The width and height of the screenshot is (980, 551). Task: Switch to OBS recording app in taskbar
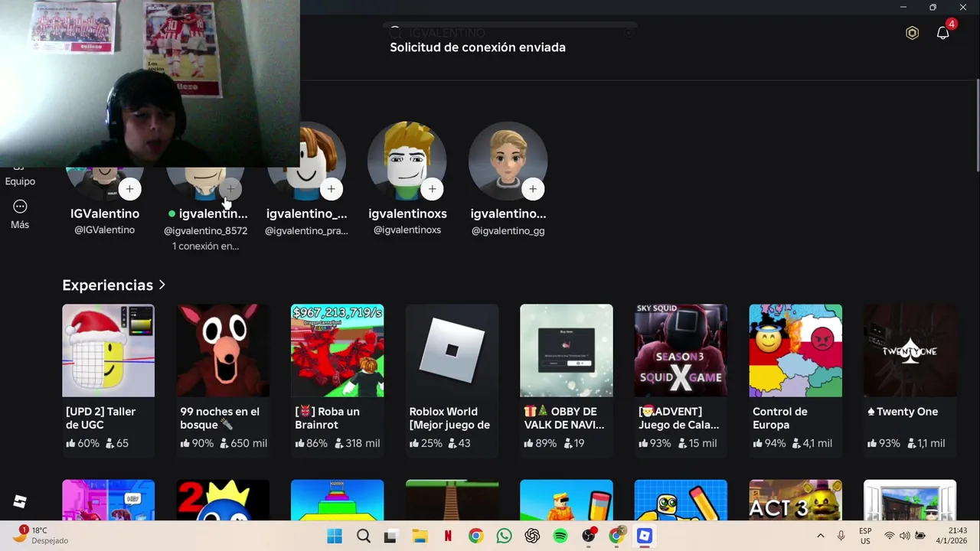point(588,536)
